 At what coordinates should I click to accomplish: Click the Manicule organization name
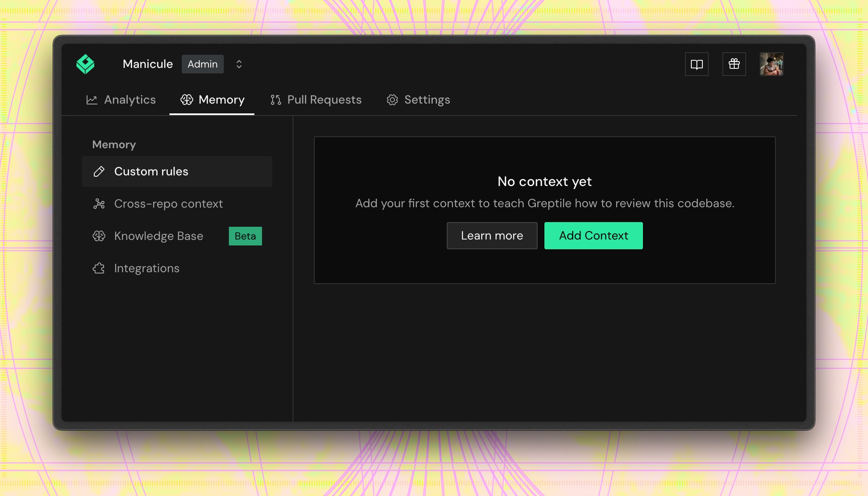(x=148, y=64)
